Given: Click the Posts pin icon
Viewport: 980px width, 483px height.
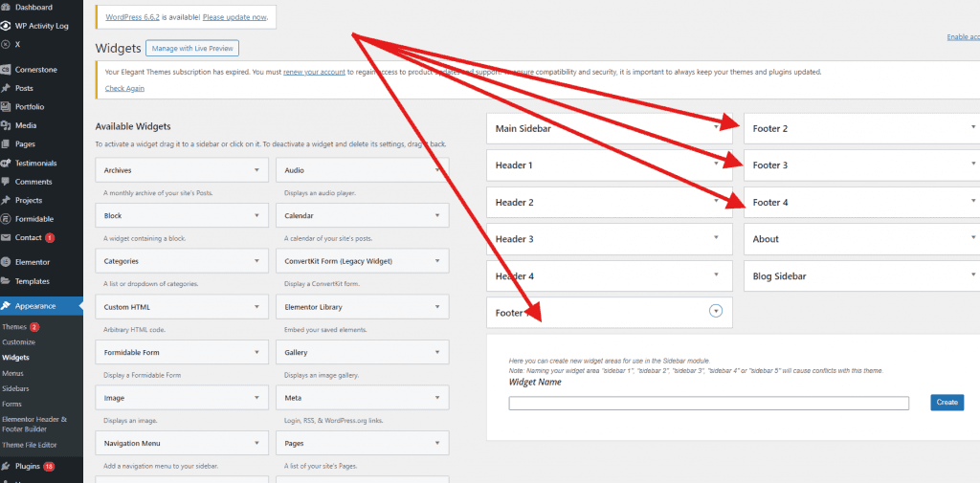Looking at the screenshot, I should [x=6, y=89].
